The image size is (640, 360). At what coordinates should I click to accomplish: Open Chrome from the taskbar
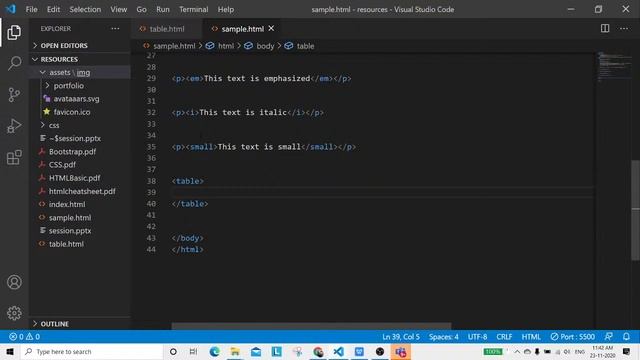tap(318, 351)
